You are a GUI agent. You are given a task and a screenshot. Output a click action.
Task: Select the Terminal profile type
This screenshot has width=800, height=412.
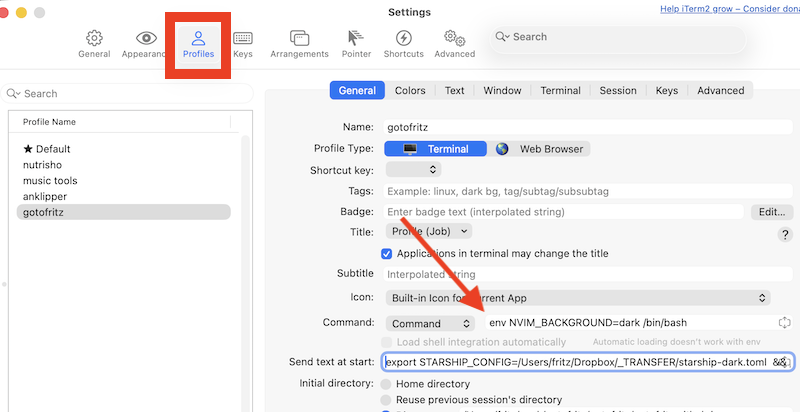(x=435, y=149)
